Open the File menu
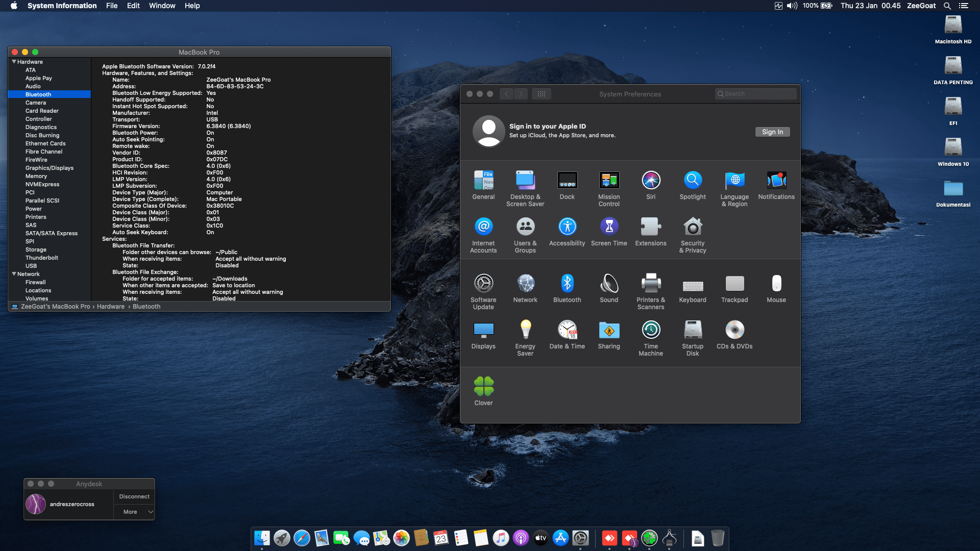Viewport: 980px width, 551px height. pos(112,6)
